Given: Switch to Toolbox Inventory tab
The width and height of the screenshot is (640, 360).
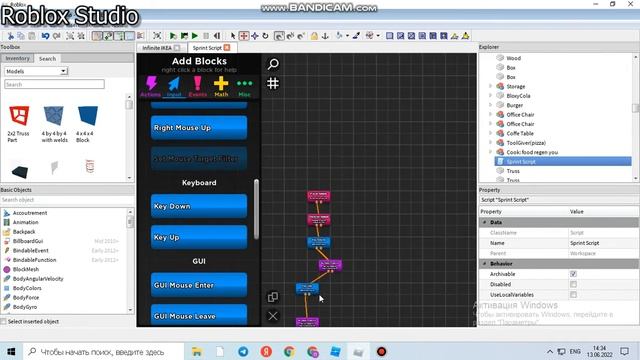Looking at the screenshot, I should pyautogui.click(x=17, y=58).
